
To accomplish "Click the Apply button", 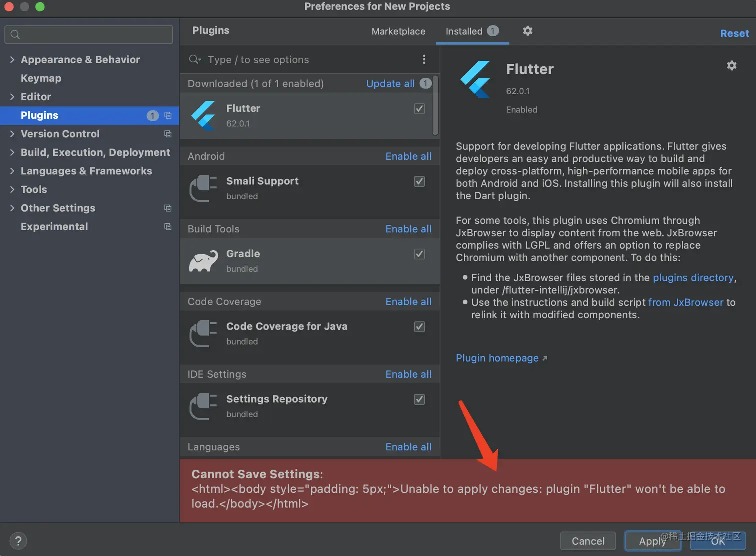I will pyautogui.click(x=653, y=541).
